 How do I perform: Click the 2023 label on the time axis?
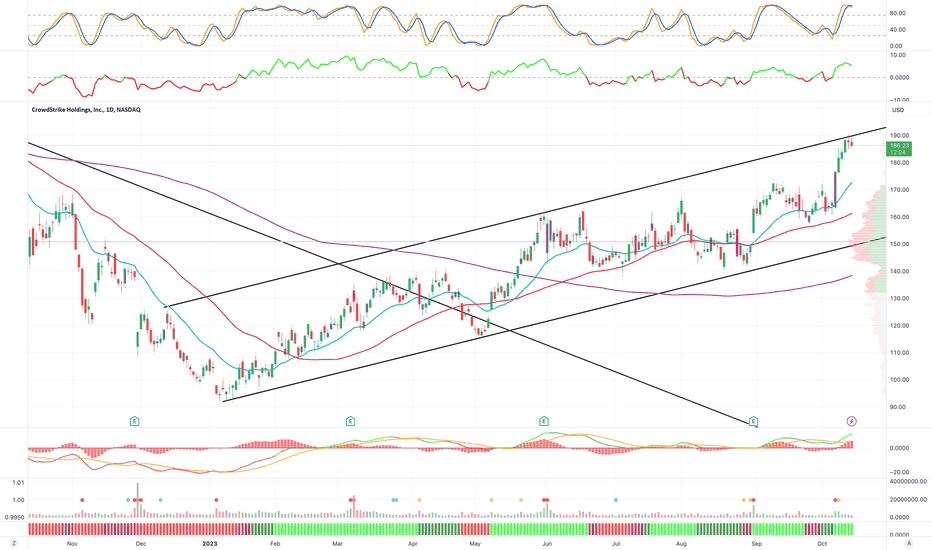210,544
